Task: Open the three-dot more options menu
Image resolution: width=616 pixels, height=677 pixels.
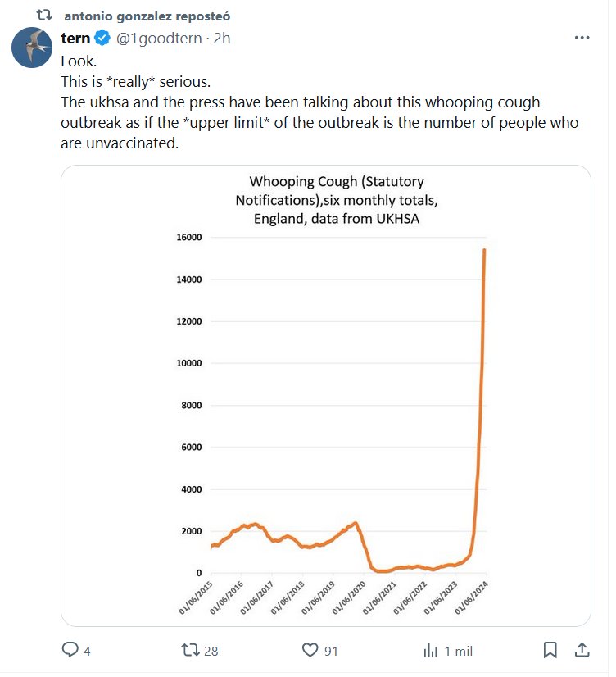Action: (582, 38)
